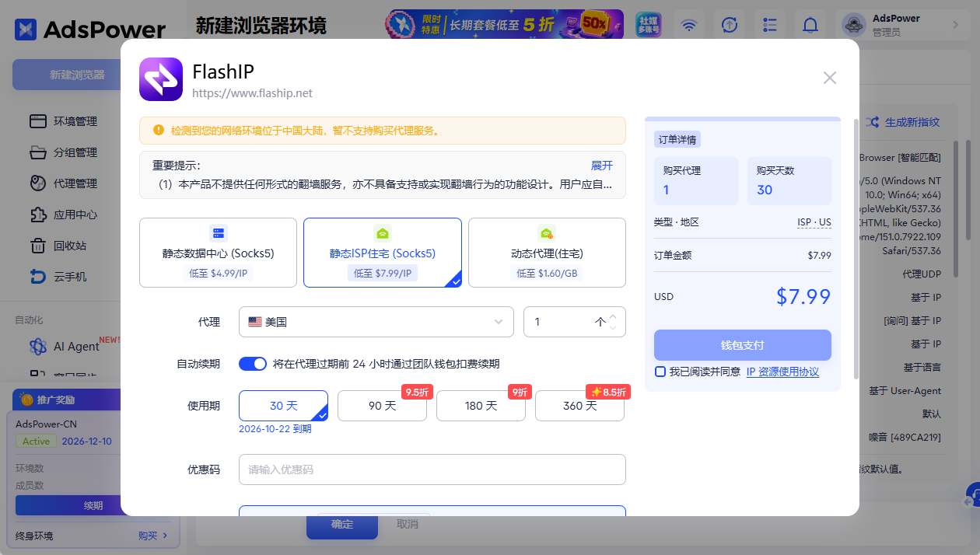The image size is (980, 555).
Task: Click the 确定 button behind the dialog
Action: [342, 525]
